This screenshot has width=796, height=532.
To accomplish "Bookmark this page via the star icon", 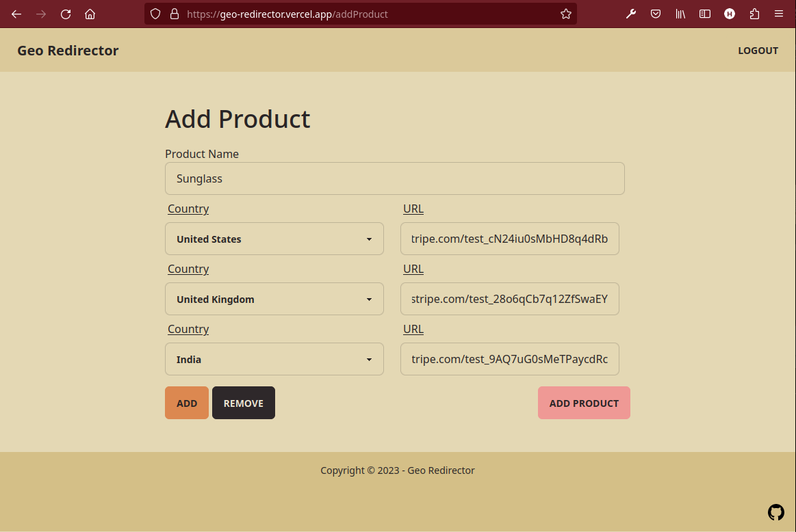I will click(x=566, y=14).
